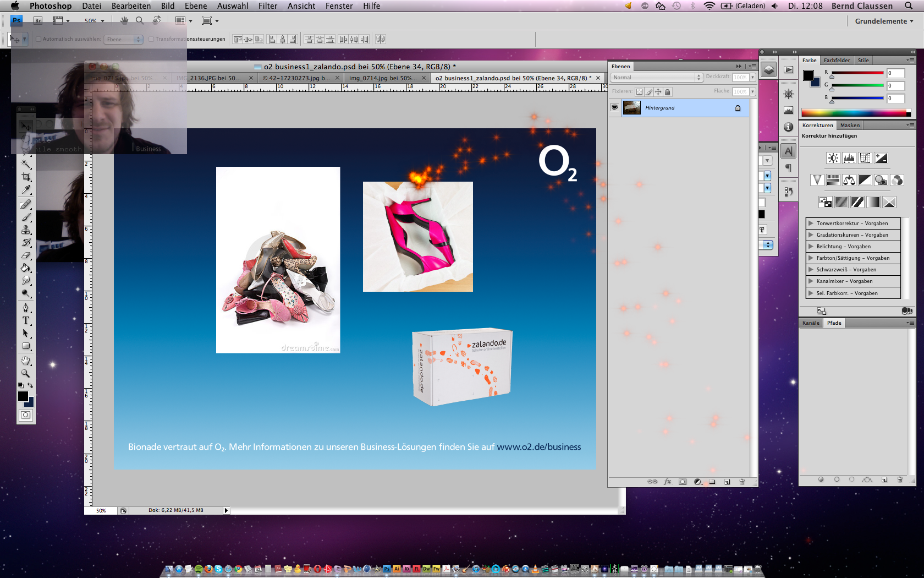Delete layer using trash icon in Ebenen panel

[x=742, y=482]
